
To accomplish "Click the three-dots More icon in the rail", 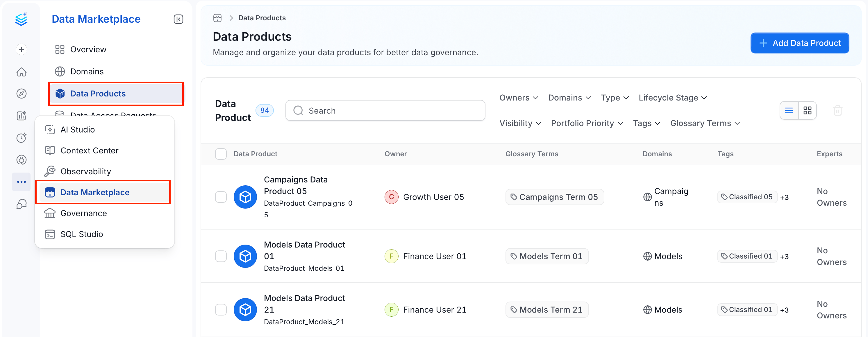I will point(21,182).
